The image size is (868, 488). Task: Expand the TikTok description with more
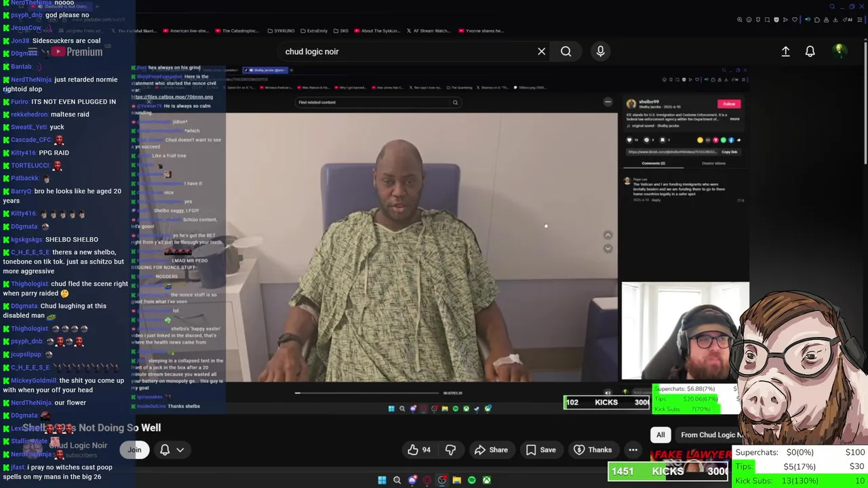point(734,119)
